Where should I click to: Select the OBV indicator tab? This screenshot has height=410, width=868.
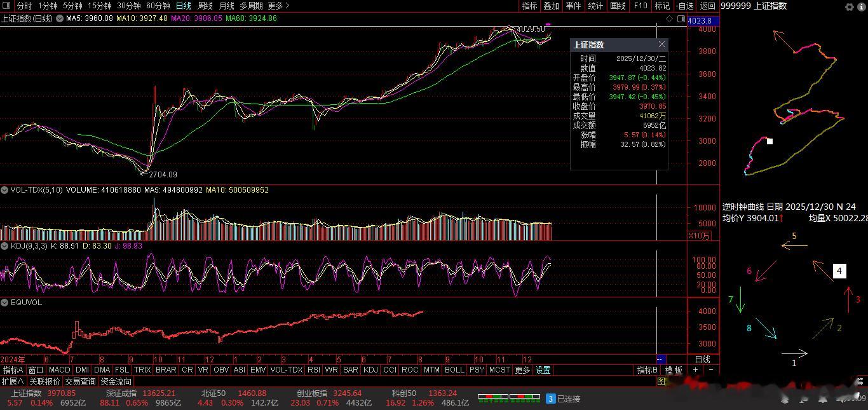tap(221, 370)
